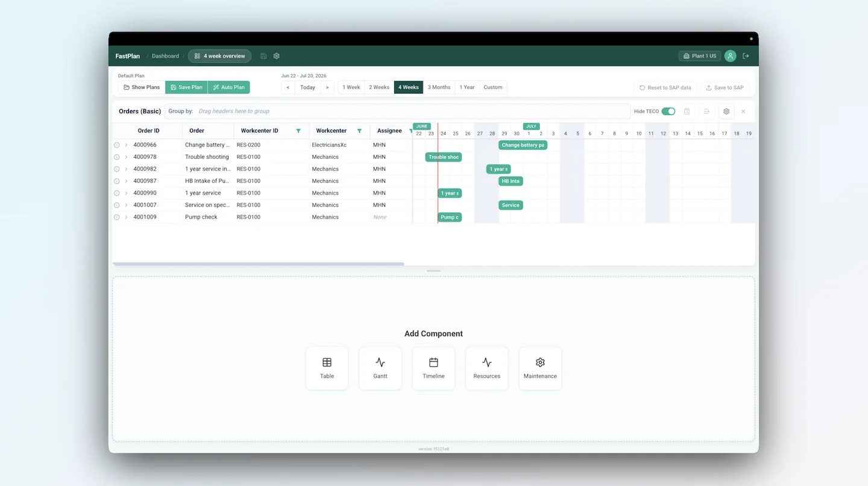
Task: Select the Pump c Gantt bar
Action: pyautogui.click(x=450, y=217)
